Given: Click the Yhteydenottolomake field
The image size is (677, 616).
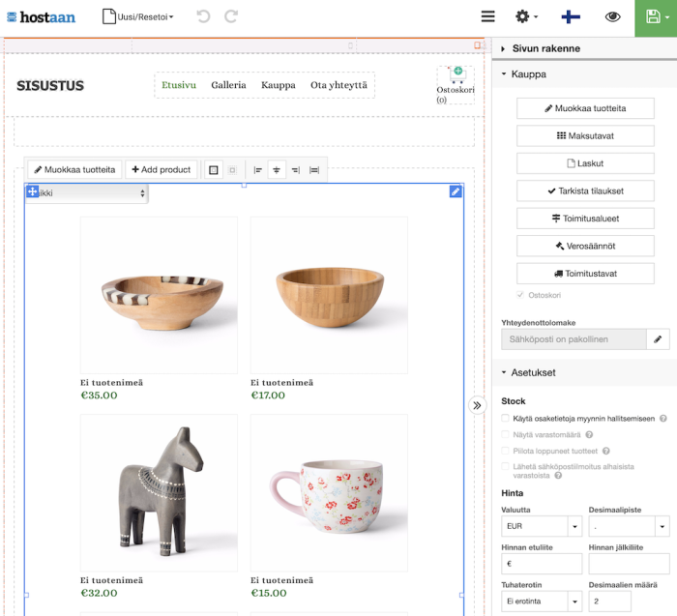Looking at the screenshot, I should coord(574,339).
